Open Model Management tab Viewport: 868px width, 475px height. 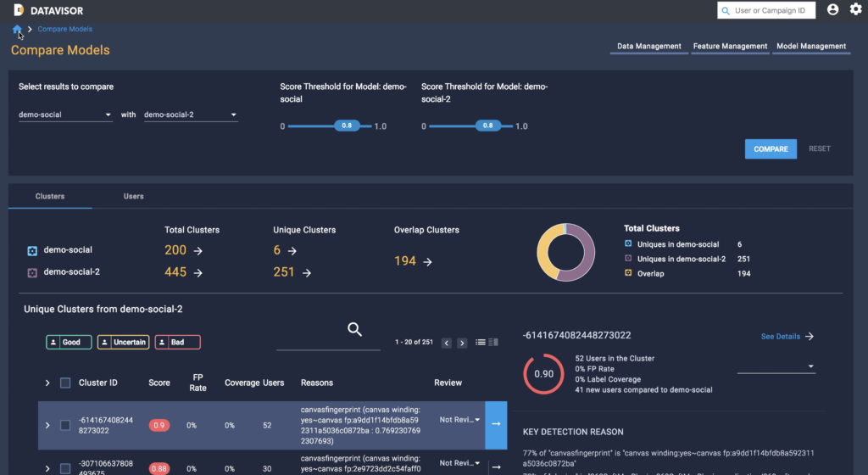(x=811, y=47)
